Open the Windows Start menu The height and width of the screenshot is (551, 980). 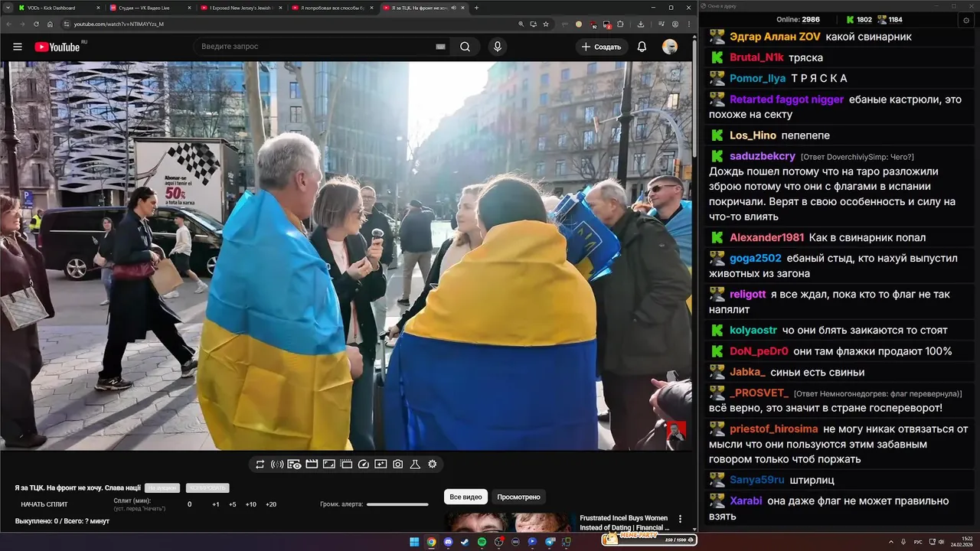[x=414, y=542]
